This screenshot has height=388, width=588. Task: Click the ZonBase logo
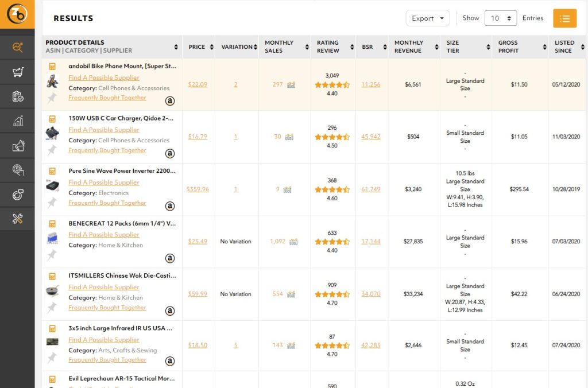pos(17,14)
